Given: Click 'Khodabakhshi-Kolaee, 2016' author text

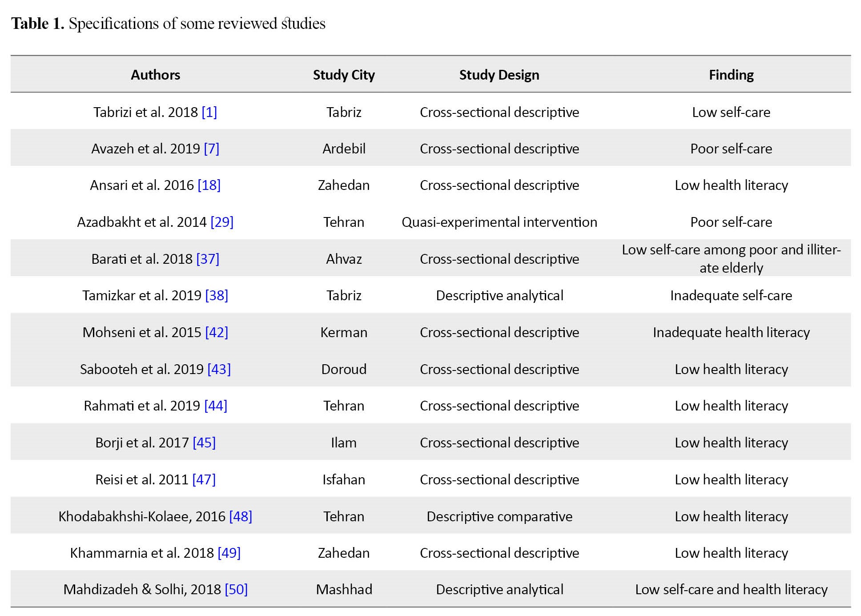Looking at the screenshot, I should pyautogui.click(x=142, y=516).
